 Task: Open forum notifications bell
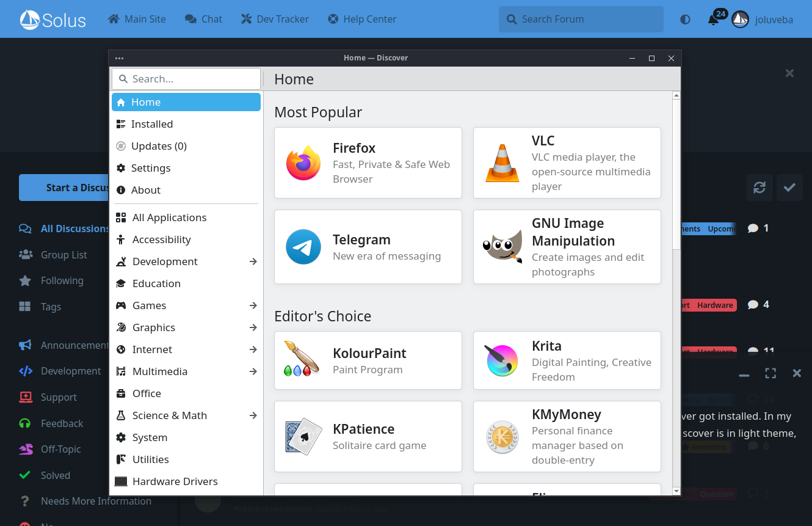tap(713, 20)
